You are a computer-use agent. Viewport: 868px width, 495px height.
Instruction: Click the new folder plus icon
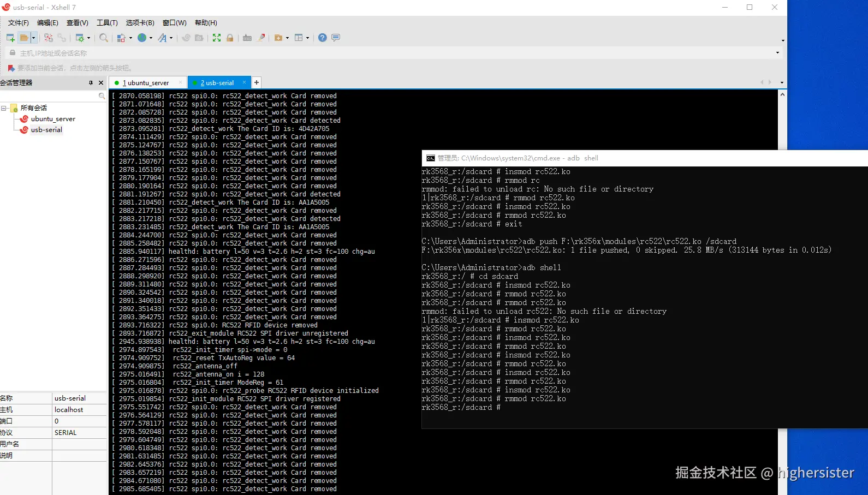278,38
